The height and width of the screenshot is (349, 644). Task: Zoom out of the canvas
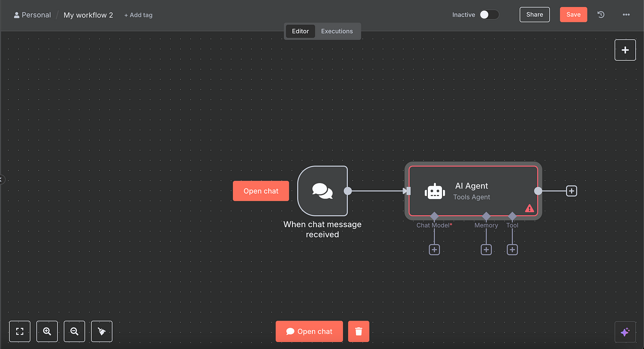click(75, 331)
